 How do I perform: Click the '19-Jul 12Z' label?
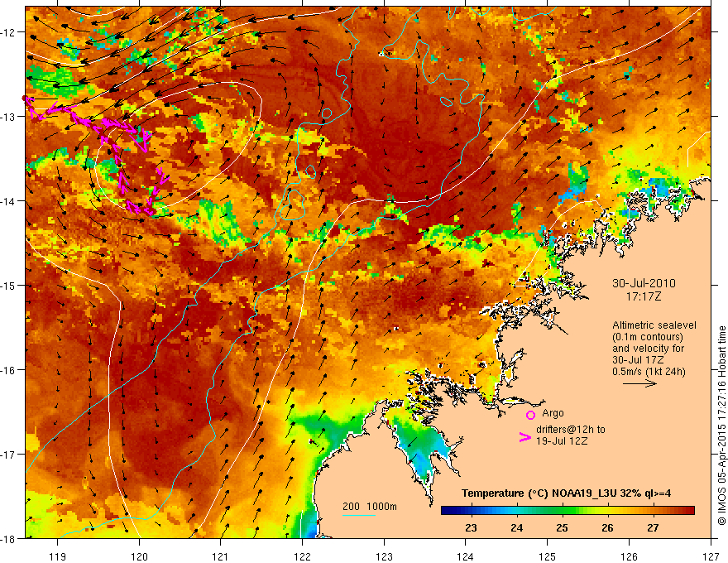[x=562, y=440]
